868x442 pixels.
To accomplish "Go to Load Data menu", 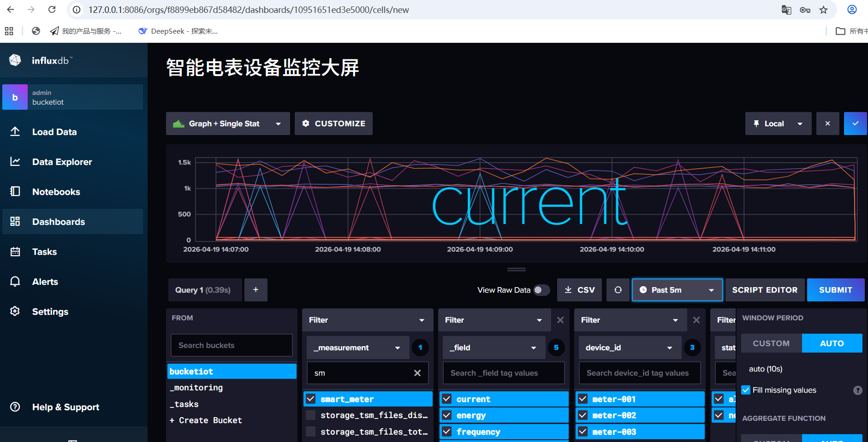I will pyautogui.click(x=54, y=132).
